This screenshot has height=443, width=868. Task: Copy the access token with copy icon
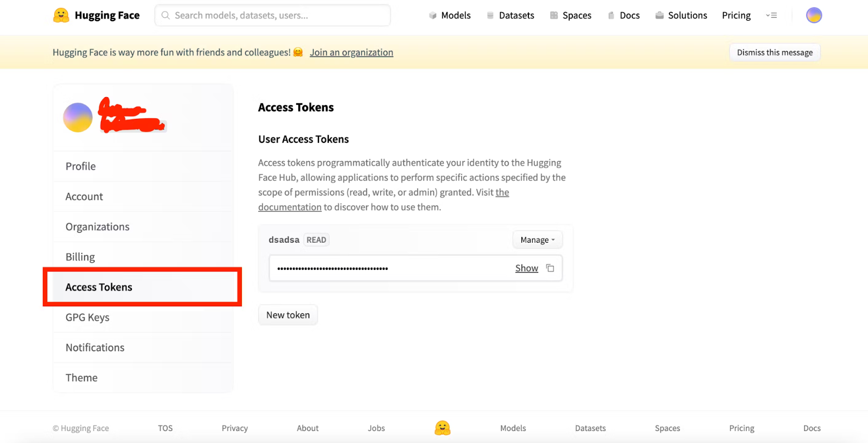point(550,268)
